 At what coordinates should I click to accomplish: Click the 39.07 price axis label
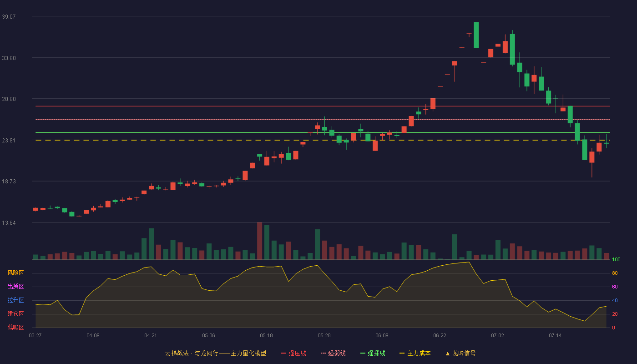tap(9, 16)
